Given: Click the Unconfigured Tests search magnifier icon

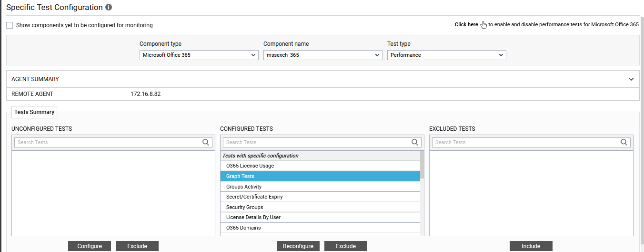Looking at the screenshot, I should pos(206,142).
